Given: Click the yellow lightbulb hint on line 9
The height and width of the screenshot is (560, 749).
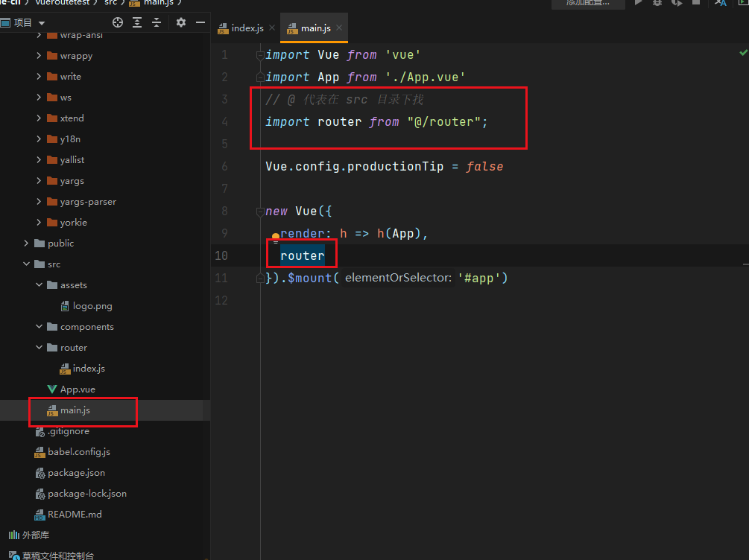Looking at the screenshot, I should 276,236.
